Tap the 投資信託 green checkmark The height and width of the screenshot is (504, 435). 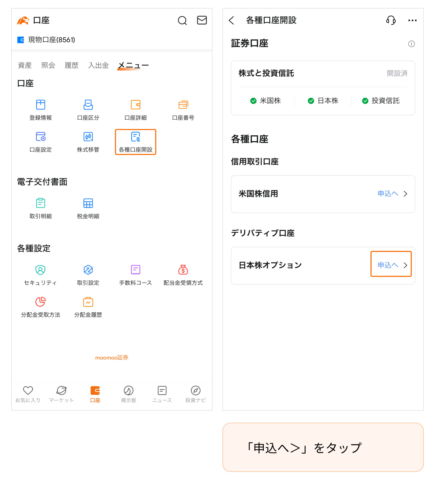pyautogui.click(x=365, y=101)
